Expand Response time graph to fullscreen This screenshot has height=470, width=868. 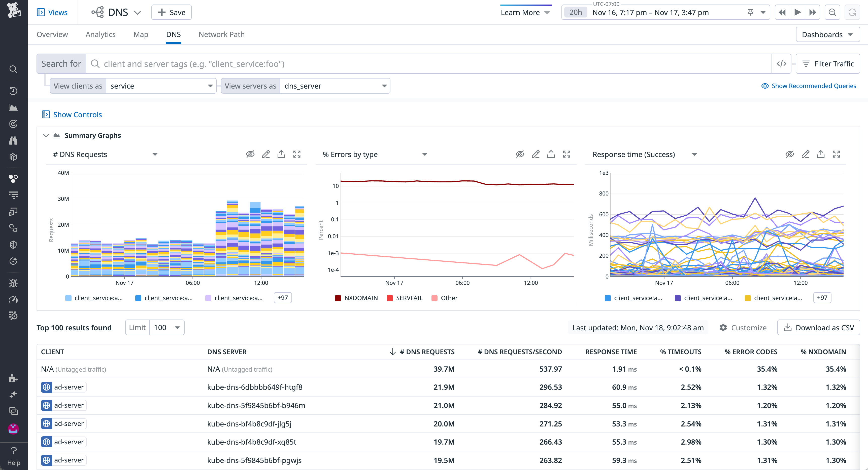pos(837,154)
